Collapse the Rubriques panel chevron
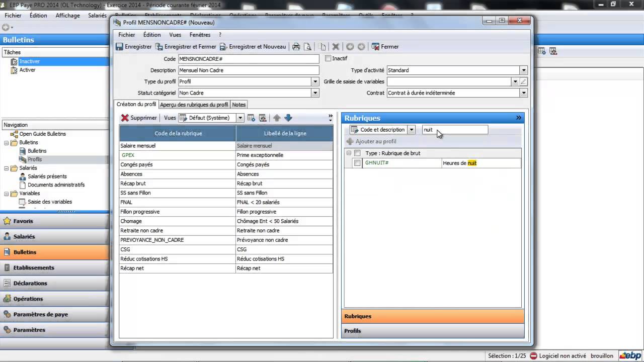 click(519, 118)
